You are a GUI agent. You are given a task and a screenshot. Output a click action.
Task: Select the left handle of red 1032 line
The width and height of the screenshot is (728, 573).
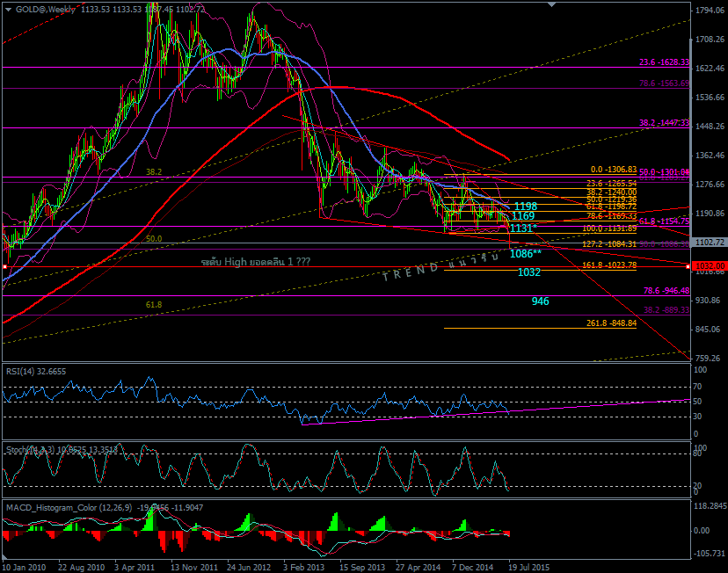(4, 267)
